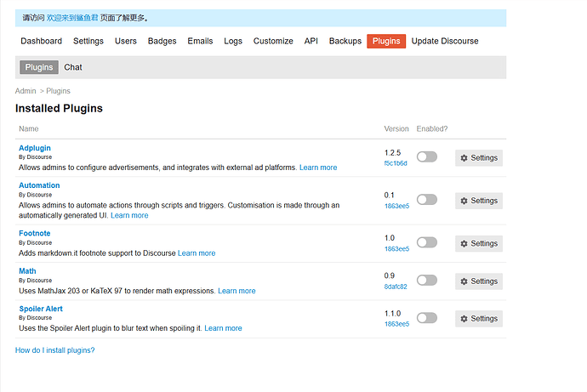The width and height of the screenshot is (587, 392).
Task: Open Settings for Spoiler Alert plugin
Action: [479, 319]
